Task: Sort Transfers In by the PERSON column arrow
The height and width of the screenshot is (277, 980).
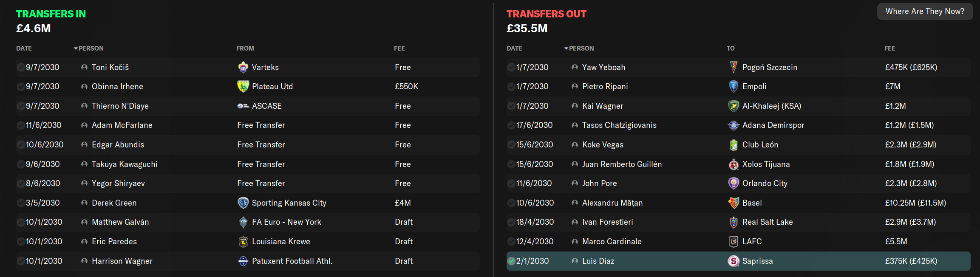Action: pyautogui.click(x=76, y=48)
